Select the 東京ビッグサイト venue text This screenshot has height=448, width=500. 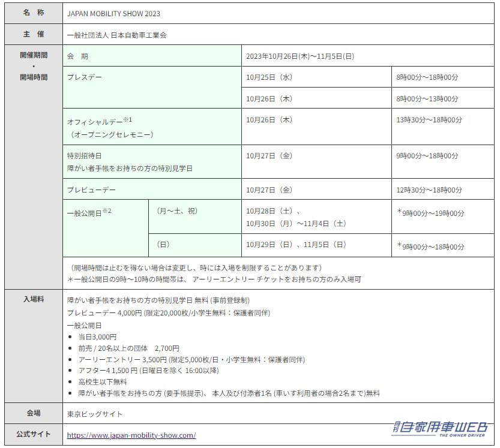pos(95,414)
